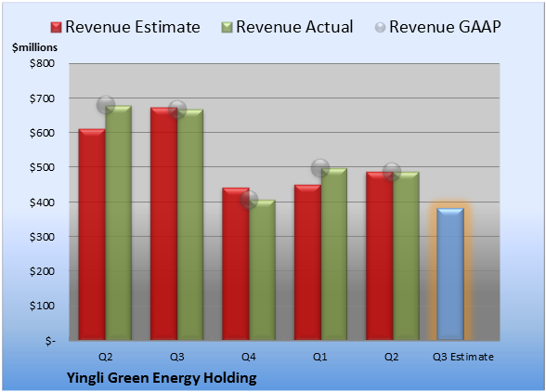
Task: Click the gray Revenue GAAP legend sphere
Action: pos(380,28)
